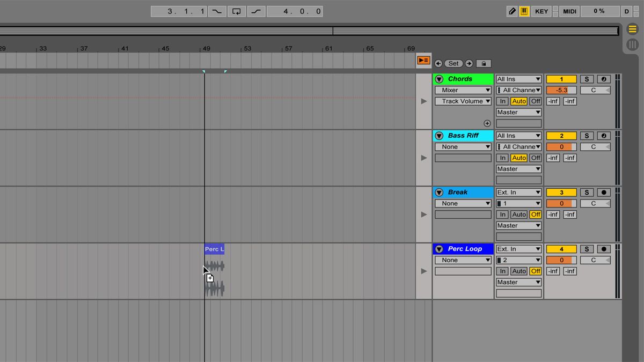Click the lock icon next to Set

coord(482,63)
